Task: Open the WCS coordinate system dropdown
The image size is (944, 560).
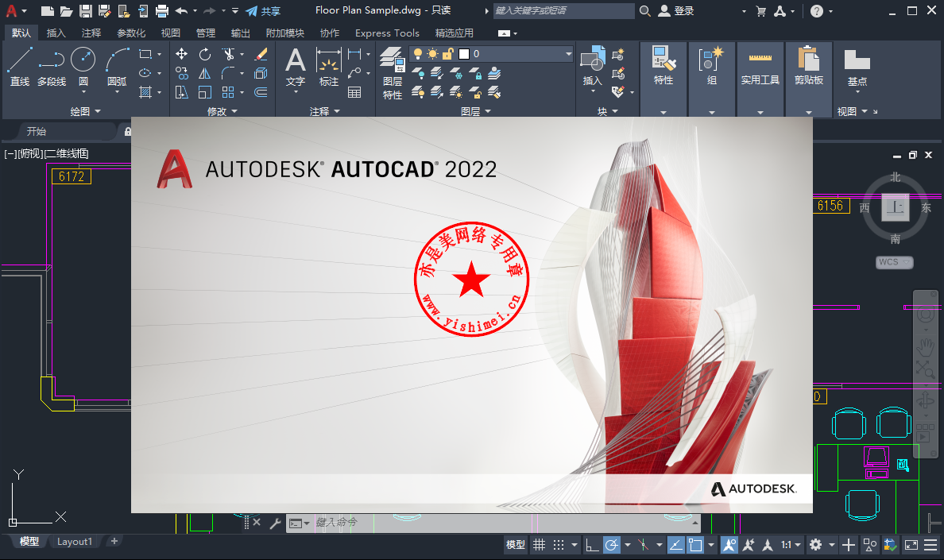Action: pos(894,262)
